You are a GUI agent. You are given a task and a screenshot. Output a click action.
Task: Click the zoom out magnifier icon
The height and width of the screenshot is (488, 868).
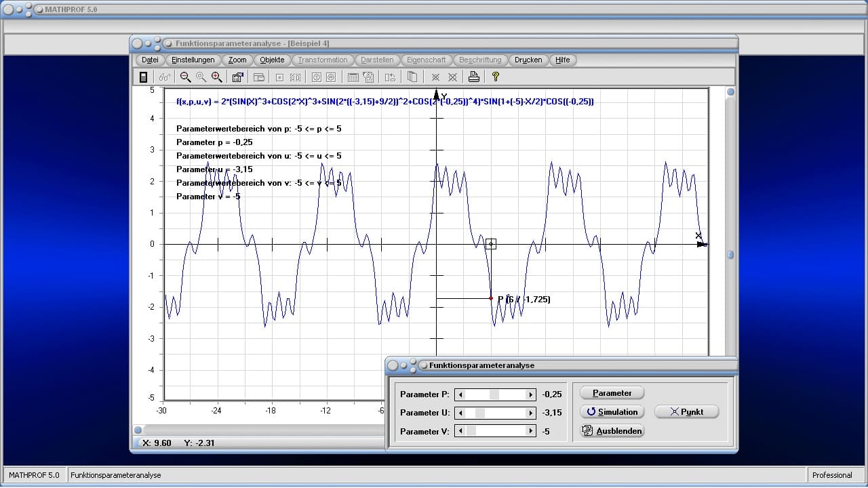pos(185,77)
